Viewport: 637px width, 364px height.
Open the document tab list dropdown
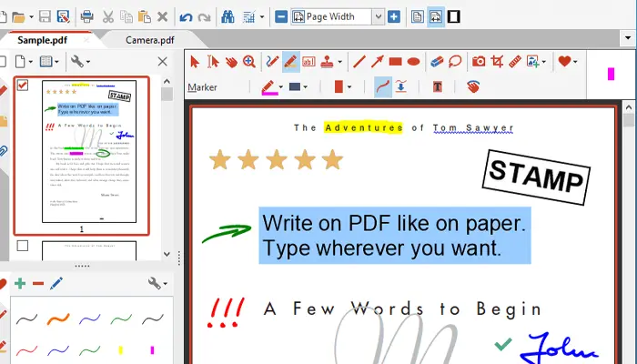pyautogui.click(x=628, y=38)
